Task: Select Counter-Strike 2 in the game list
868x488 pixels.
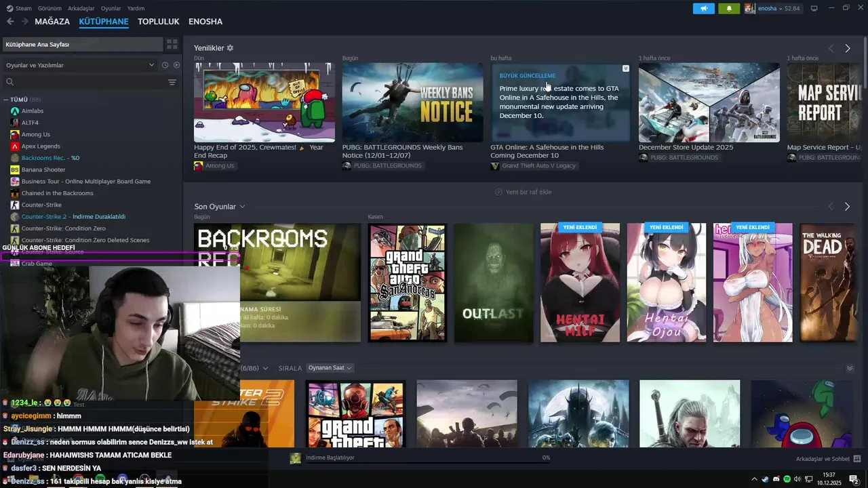Action: coord(73,216)
